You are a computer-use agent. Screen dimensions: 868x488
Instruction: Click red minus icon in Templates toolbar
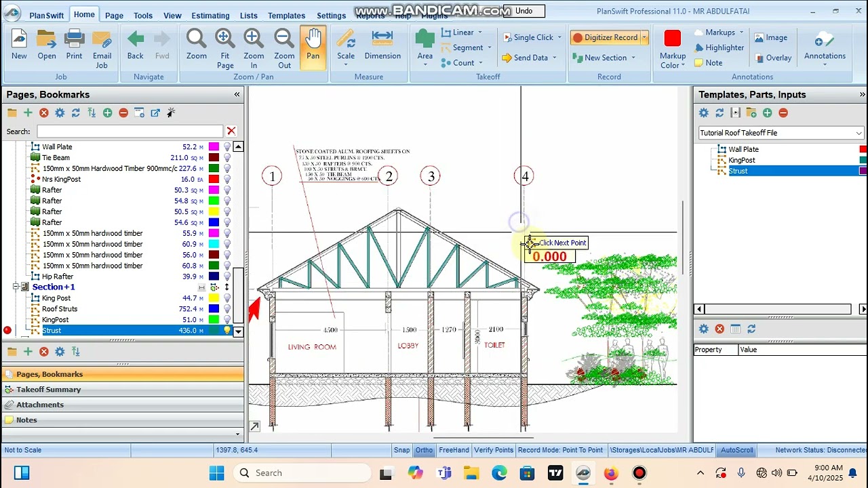[783, 113]
